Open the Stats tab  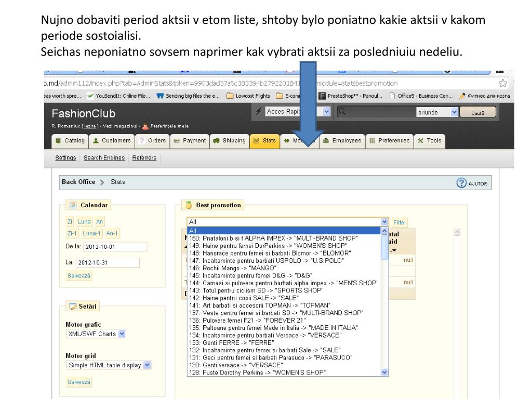coord(265,141)
